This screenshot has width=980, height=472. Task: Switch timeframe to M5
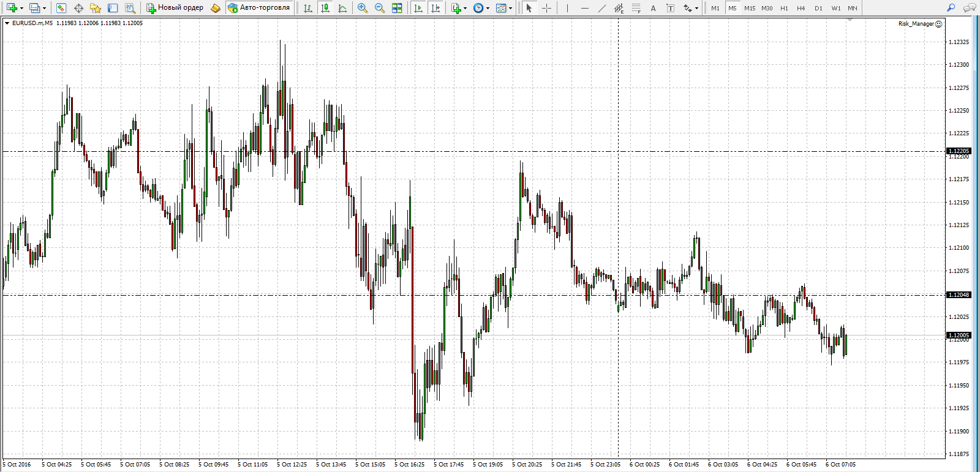click(733, 8)
